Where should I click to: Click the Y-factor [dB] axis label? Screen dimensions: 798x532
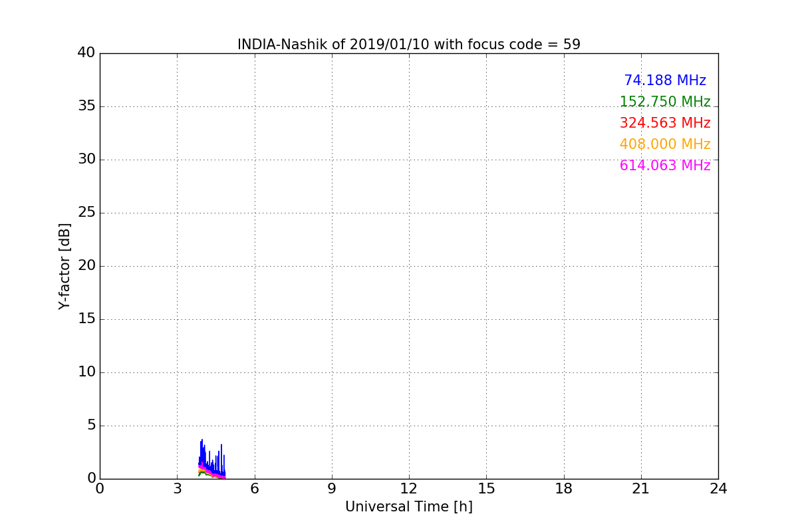tap(65, 266)
